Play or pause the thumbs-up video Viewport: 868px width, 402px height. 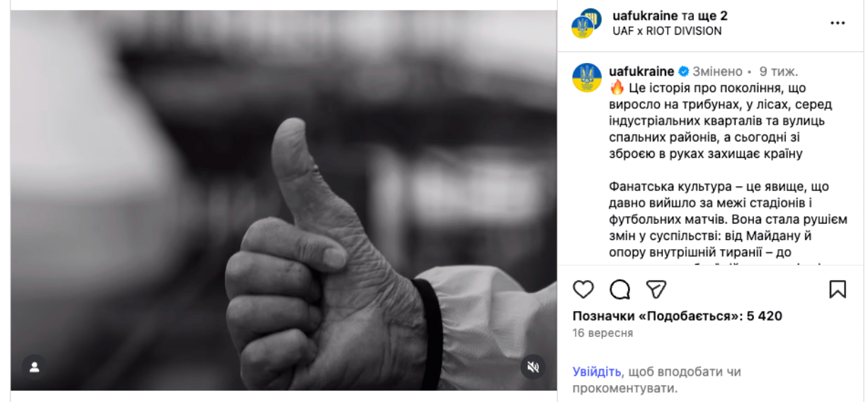pos(283,200)
